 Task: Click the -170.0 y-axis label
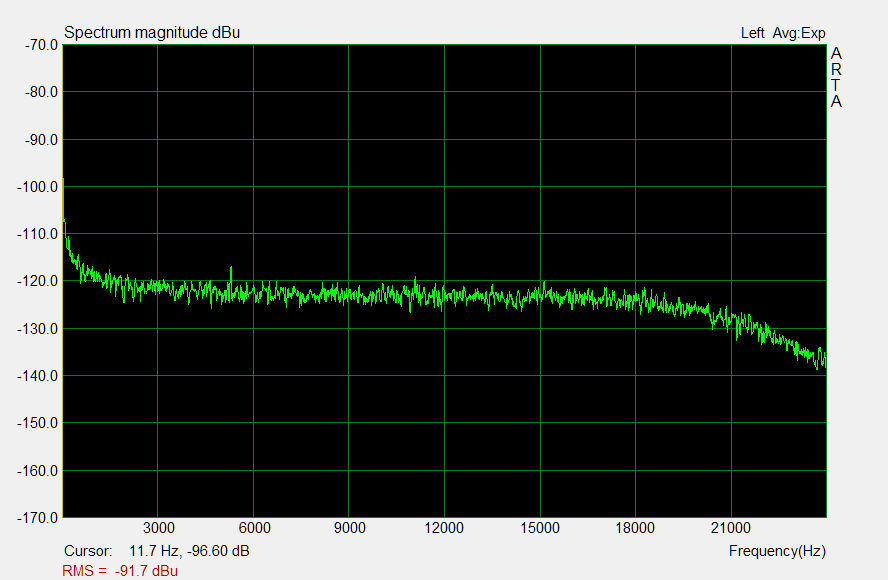click(x=39, y=518)
